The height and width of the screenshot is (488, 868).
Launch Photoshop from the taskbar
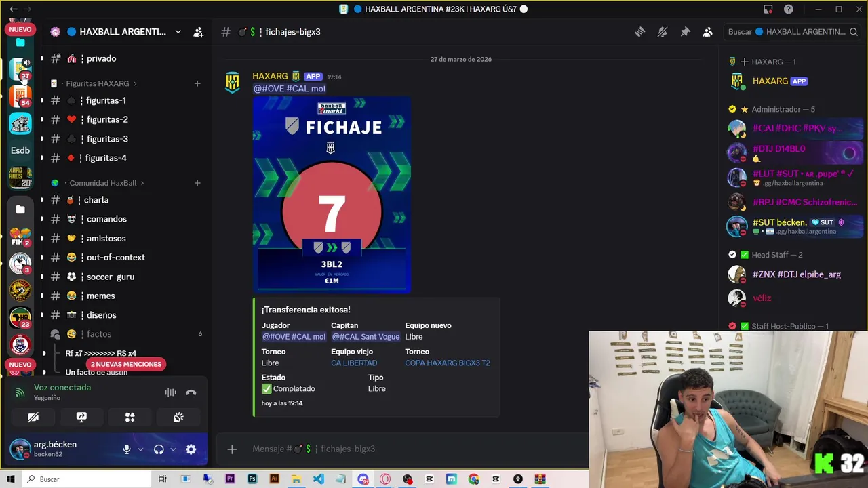[x=252, y=479]
